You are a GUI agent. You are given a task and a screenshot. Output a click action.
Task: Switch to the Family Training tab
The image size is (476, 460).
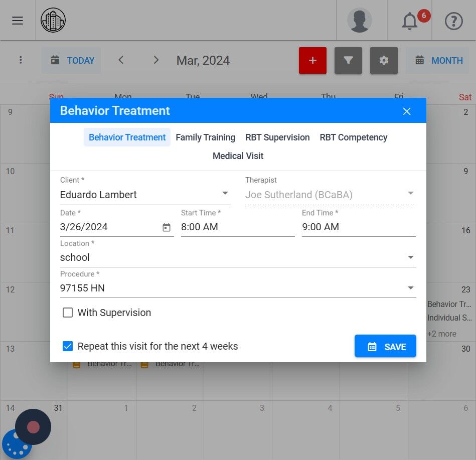[x=206, y=137]
